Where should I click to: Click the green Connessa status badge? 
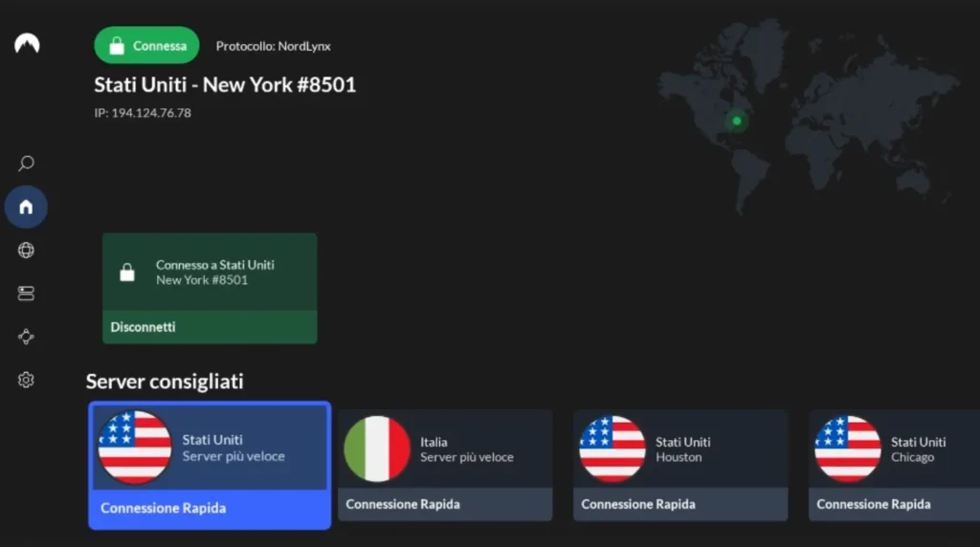(146, 46)
